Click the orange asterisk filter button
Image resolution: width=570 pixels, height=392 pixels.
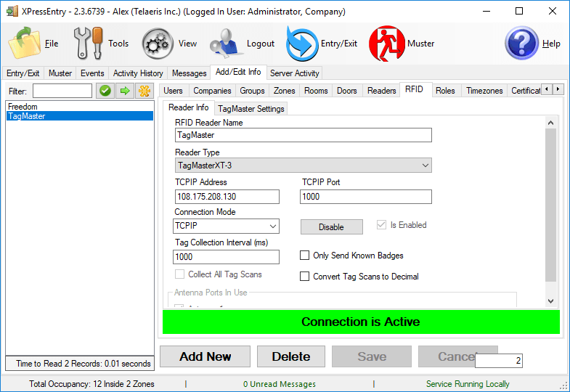(144, 91)
